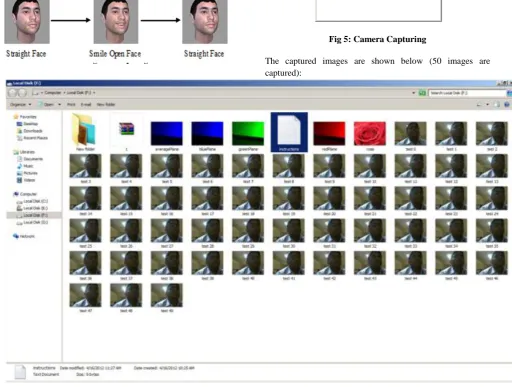512x387 pixels.
Task: Select the test 30 image thumbnail
Action: click(x=289, y=230)
